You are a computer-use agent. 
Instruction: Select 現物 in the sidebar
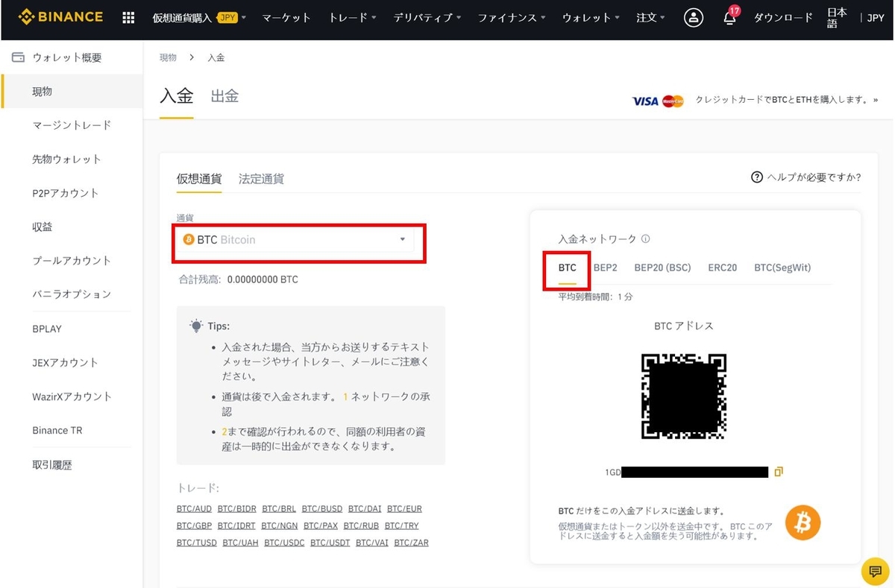click(72, 91)
